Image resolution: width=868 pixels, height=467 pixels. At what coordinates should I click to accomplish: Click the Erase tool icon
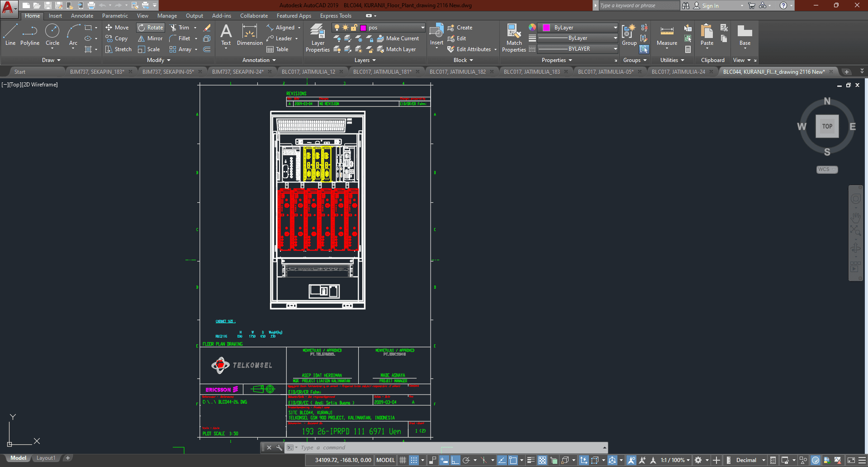(x=207, y=28)
